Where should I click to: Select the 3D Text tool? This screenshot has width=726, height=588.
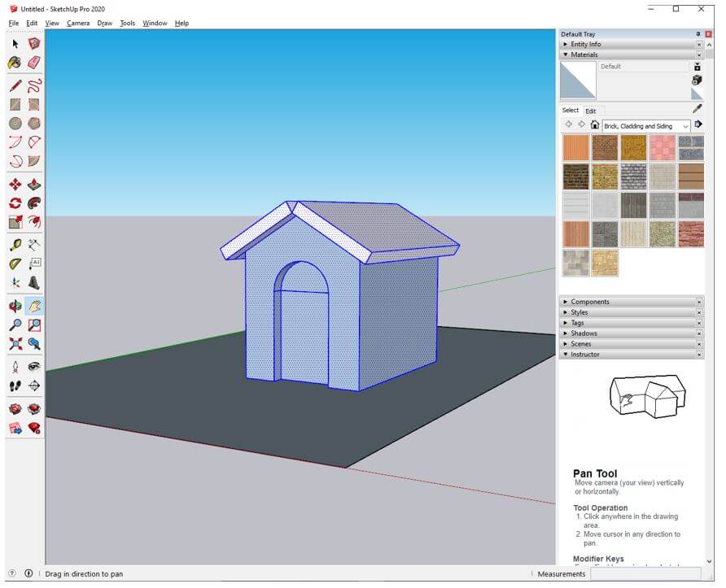[34, 283]
